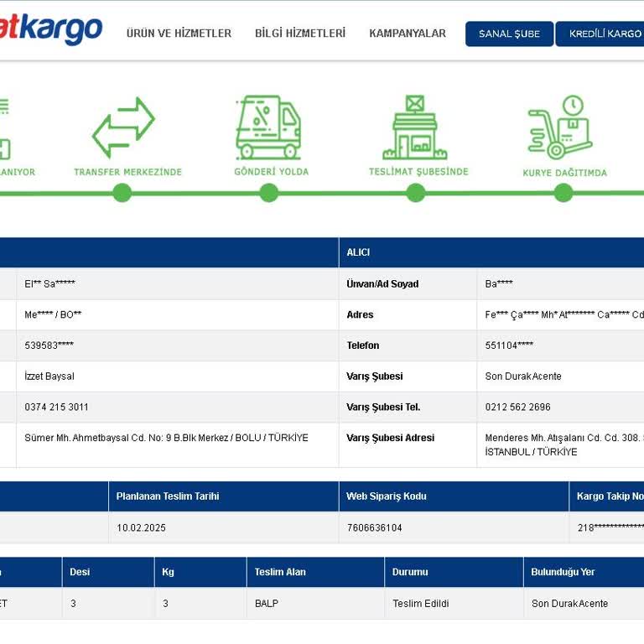Click the kargo logo in header
Viewport: 644px width, 644px height.
click(x=50, y=30)
